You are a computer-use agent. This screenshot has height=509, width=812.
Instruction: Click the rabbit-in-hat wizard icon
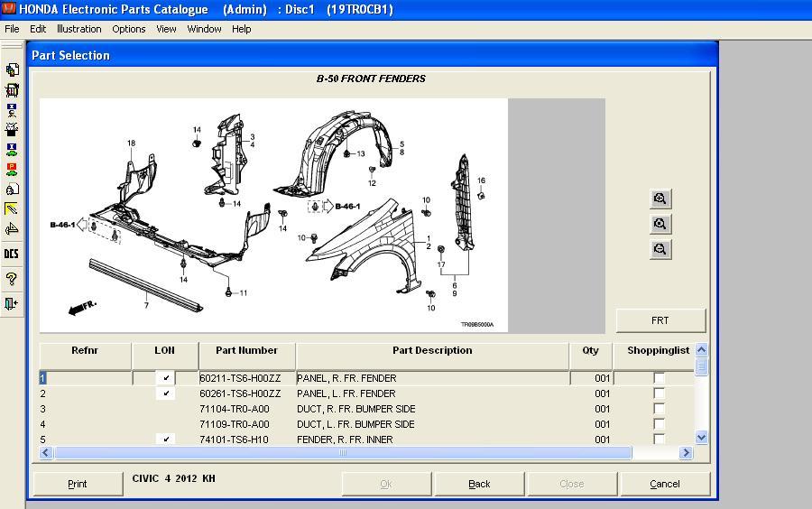(x=12, y=129)
